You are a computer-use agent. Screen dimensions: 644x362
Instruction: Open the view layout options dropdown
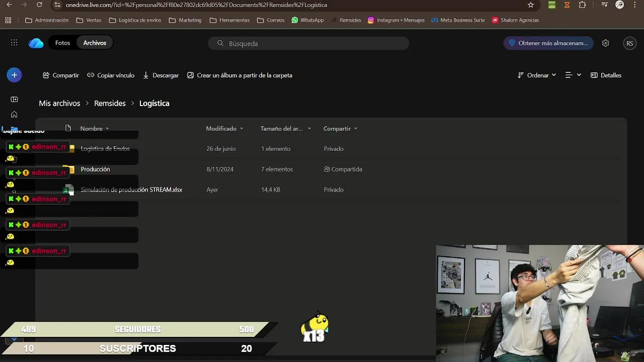click(x=573, y=75)
